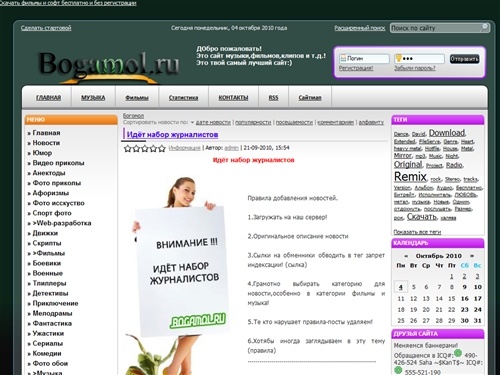Sort news by алфавиту
Viewport: 500px width, 375px height.
pos(371,122)
